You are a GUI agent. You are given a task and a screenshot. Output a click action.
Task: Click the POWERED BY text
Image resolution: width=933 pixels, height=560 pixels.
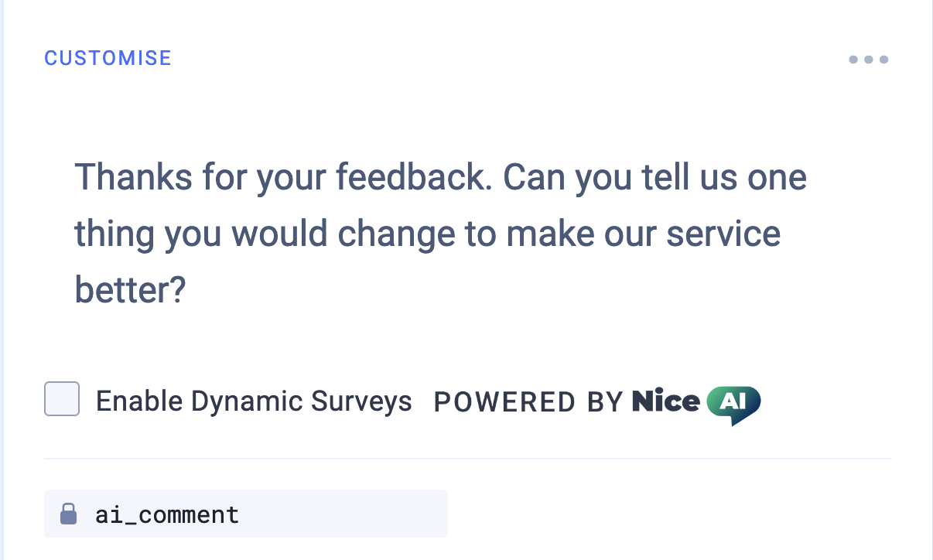[x=528, y=402]
